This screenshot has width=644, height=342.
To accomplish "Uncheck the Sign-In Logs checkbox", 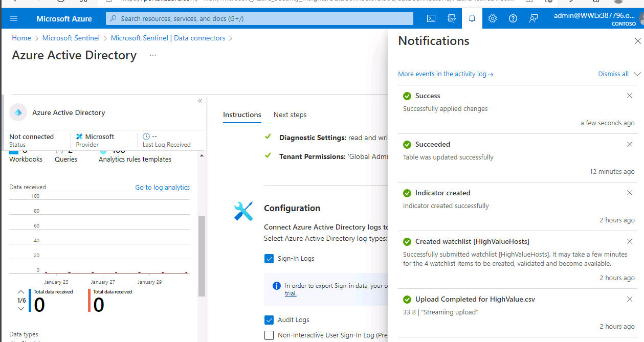I will coord(269,259).
